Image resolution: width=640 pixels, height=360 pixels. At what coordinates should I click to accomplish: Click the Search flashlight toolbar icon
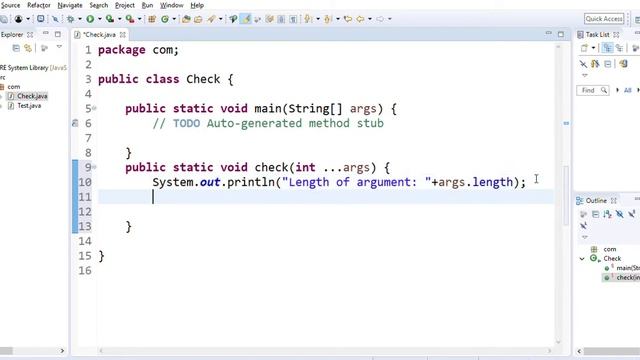211,19
